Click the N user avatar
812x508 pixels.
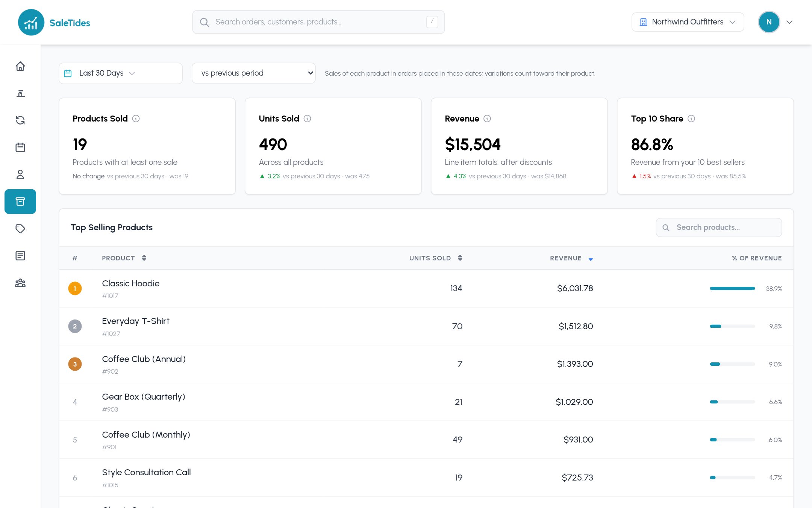coord(769,22)
